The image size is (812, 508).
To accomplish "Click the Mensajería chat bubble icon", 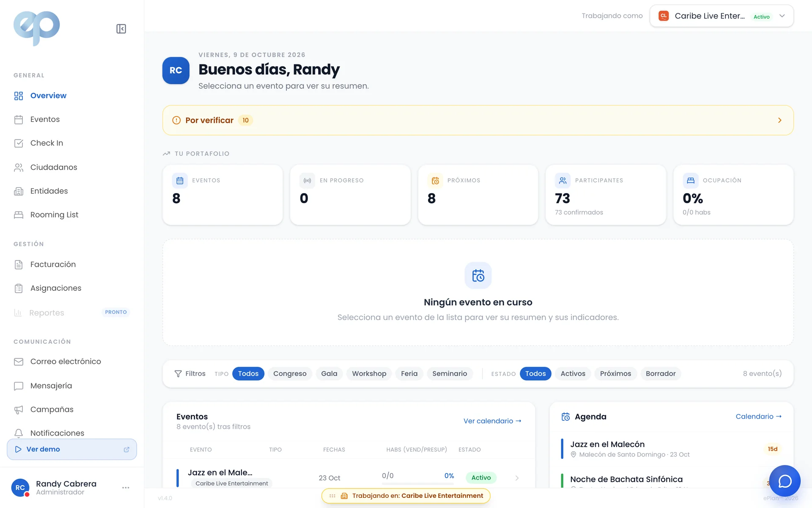I will coord(19,386).
